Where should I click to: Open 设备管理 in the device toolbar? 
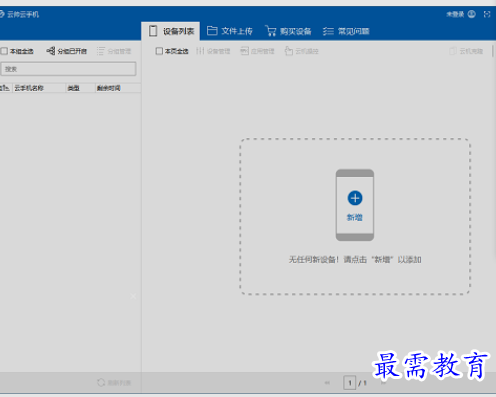[x=213, y=51]
